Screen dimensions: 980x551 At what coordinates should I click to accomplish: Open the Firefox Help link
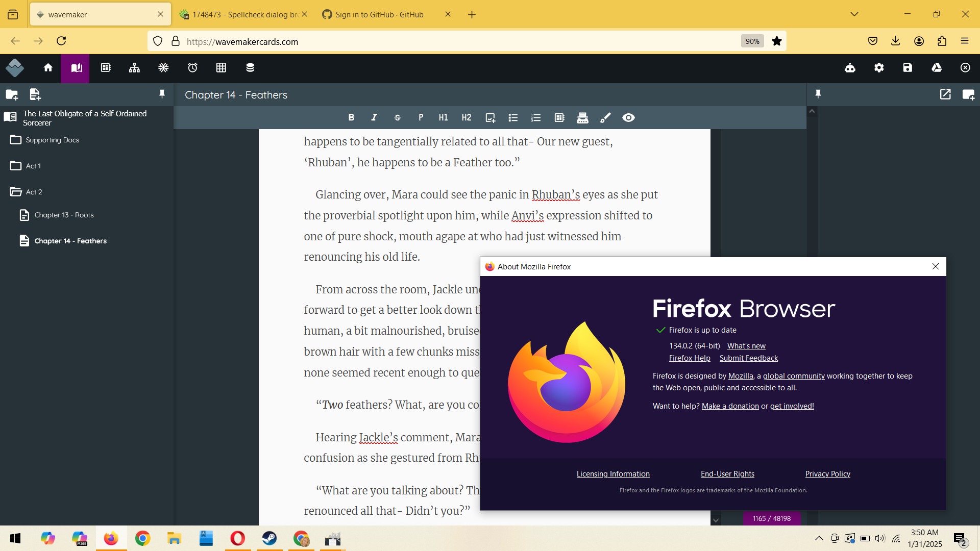[x=690, y=358]
